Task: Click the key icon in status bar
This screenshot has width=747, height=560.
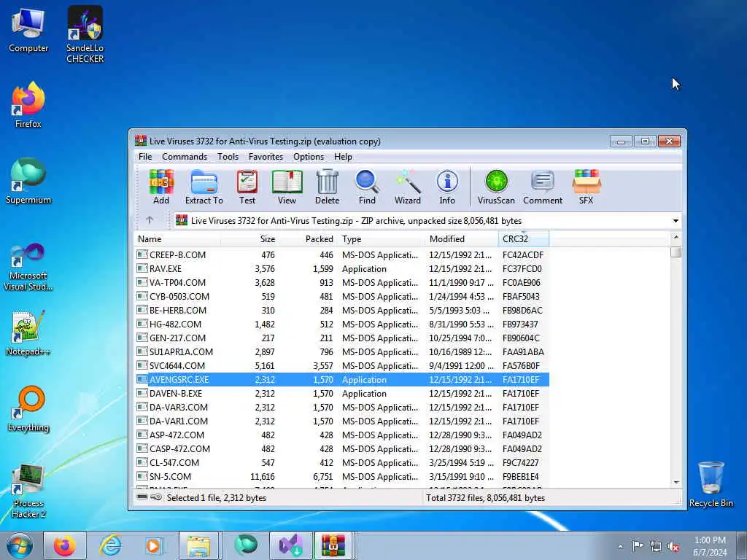Action: [156, 497]
